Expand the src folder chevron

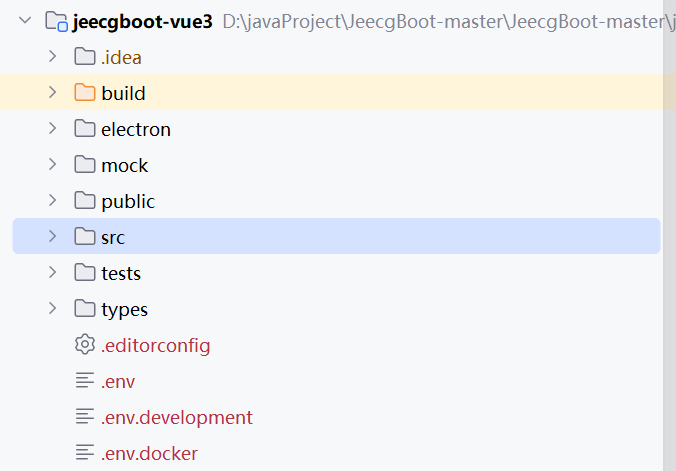[53, 236]
